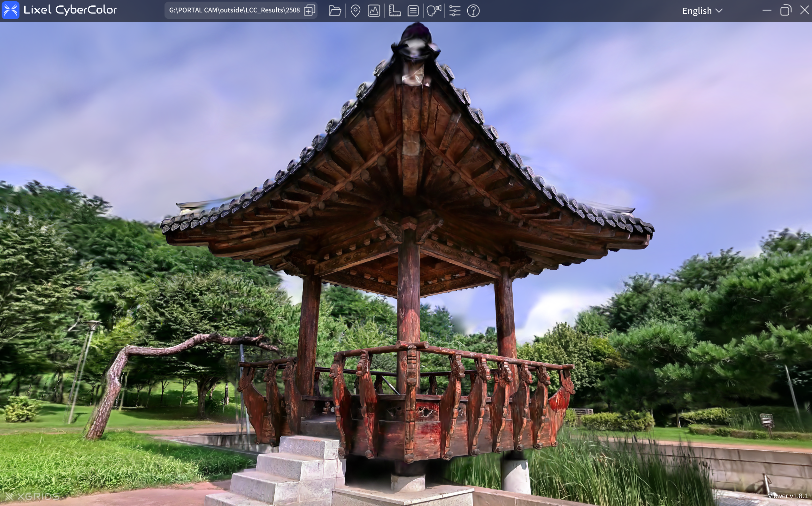Click the location pin marker icon

355,11
